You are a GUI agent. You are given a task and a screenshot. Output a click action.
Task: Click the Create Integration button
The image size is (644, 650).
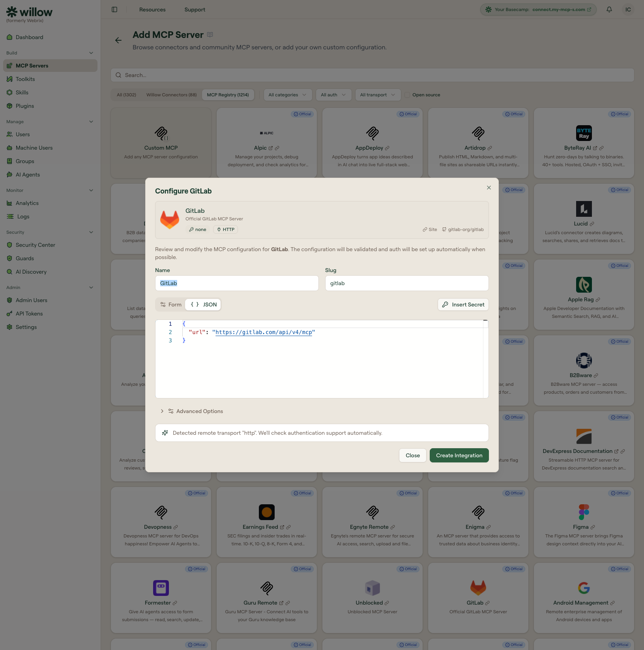pos(459,455)
